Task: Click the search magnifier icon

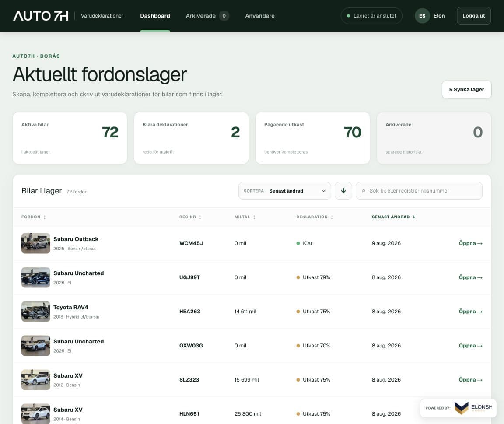Action: 364,191
